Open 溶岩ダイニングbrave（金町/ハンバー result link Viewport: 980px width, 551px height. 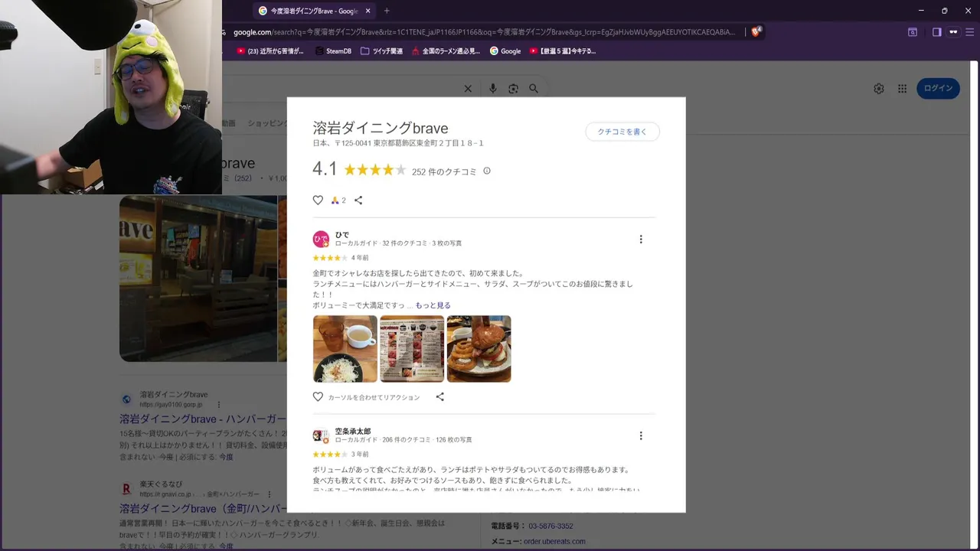[x=203, y=509]
